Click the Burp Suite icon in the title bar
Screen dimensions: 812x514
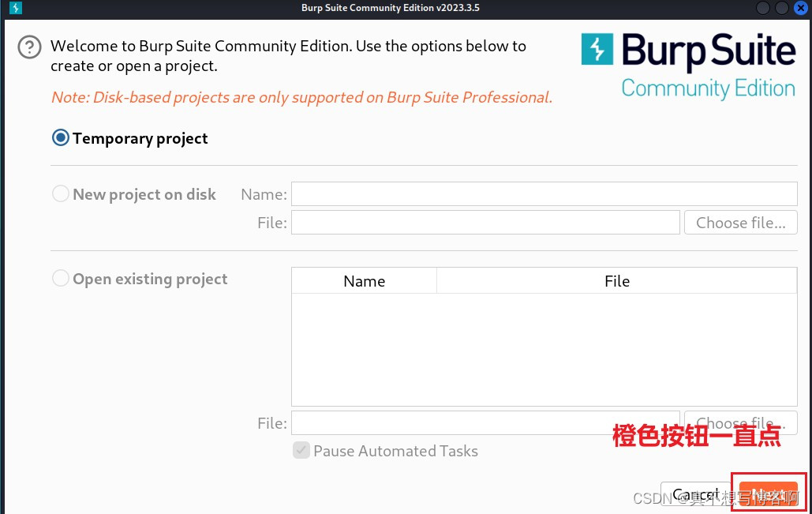(x=15, y=8)
